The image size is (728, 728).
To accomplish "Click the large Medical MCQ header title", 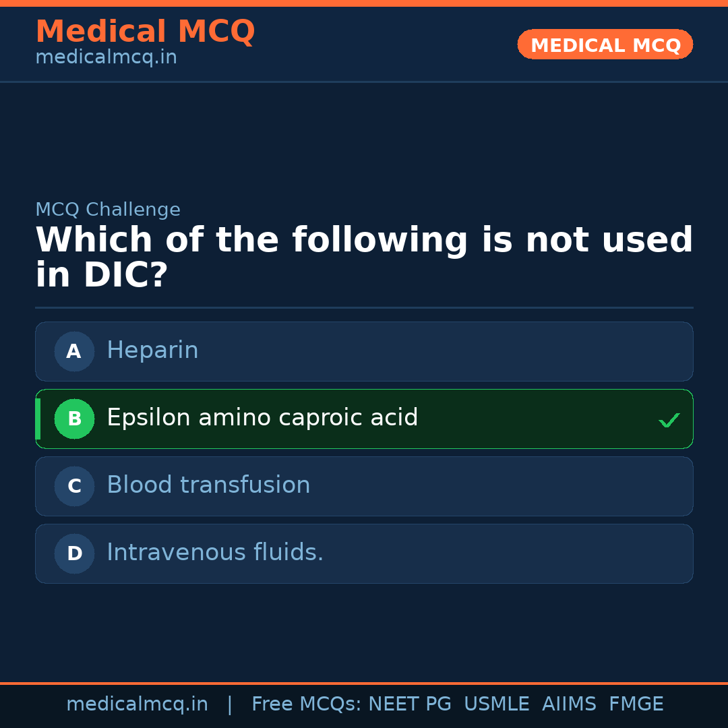I will tap(145, 32).
